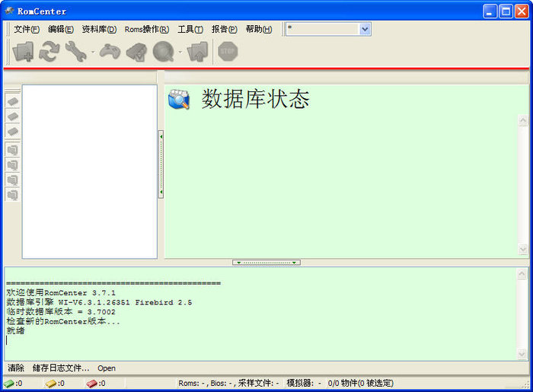Viewport: 533px width, 392px height.
Task: Toggle the bottom stacked-pages filter in left sidebar
Action: [x=12, y=194]
